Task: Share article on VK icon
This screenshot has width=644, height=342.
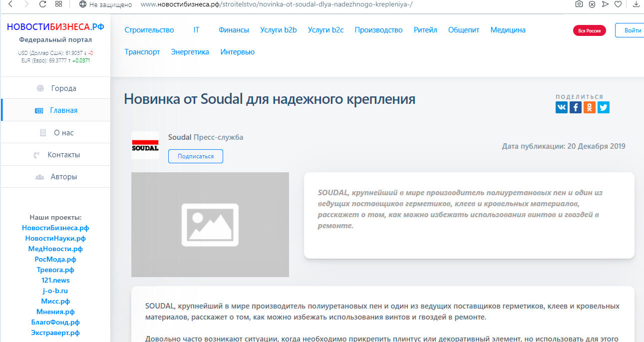Action: [x=562, y=107]
